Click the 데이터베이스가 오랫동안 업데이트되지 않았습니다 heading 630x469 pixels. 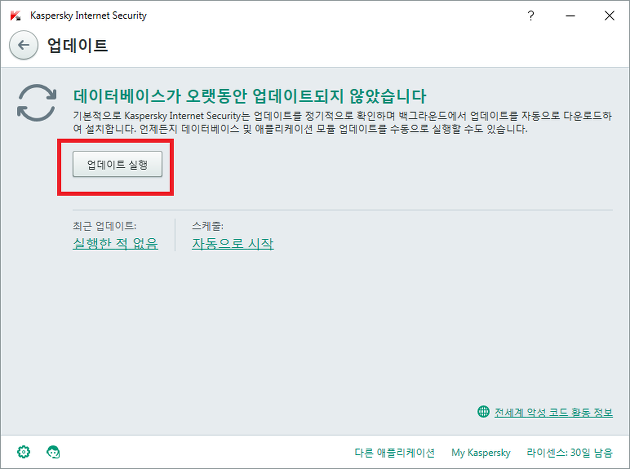pyautogui.click(x=250, y=96)
